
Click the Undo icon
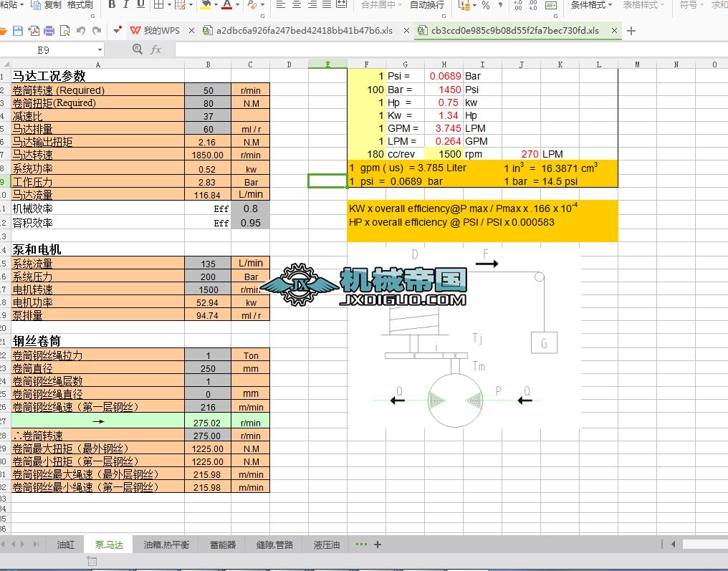(x=80, y=31)
